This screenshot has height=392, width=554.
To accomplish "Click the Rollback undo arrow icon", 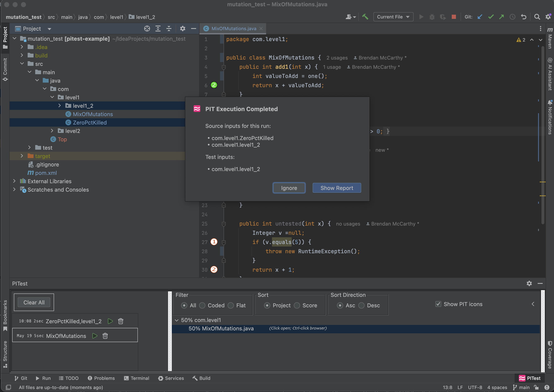I will (523, 17).
